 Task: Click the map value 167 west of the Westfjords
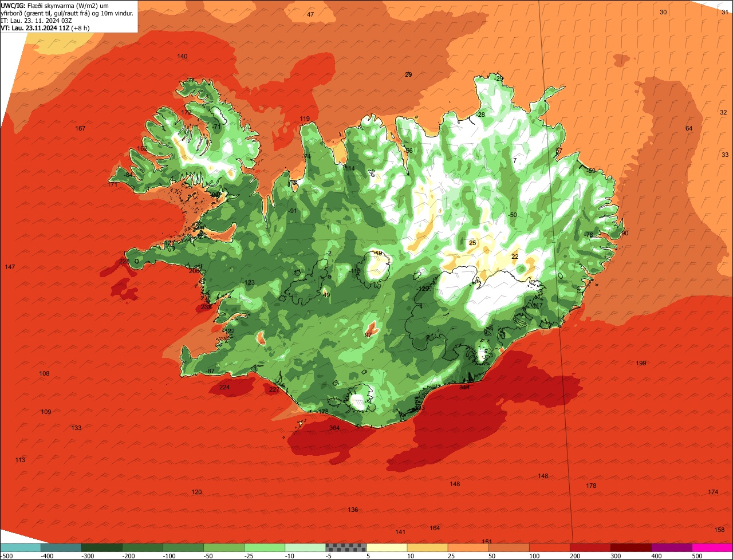click(x=80, y=128)
